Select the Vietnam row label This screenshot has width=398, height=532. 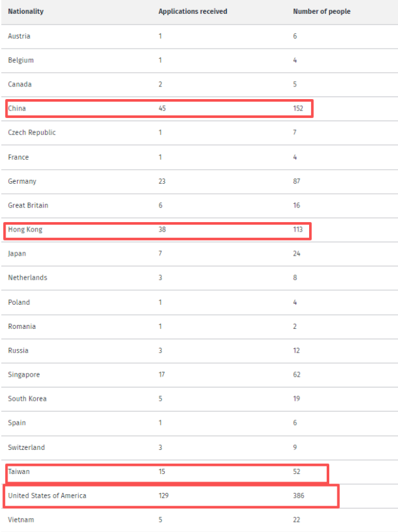tap(21, 520)
